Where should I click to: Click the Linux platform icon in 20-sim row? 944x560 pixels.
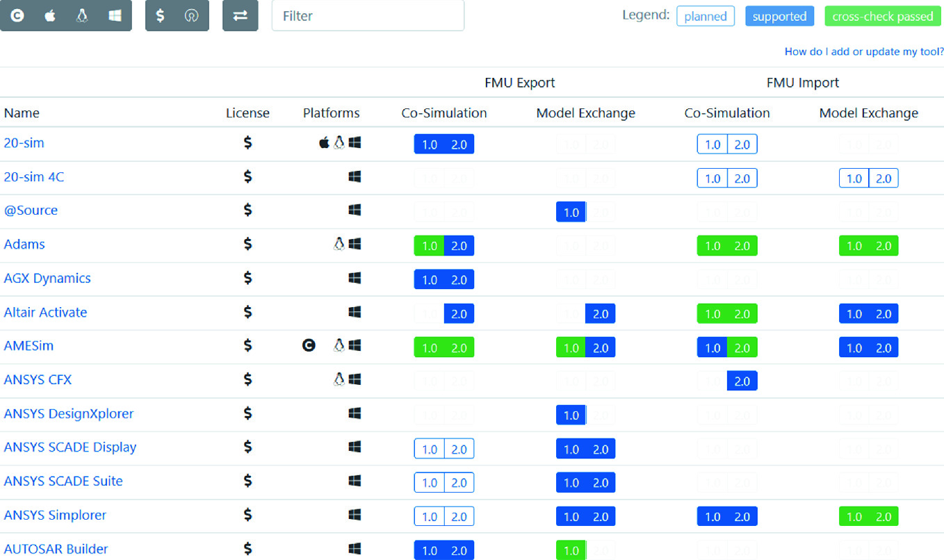click(339, 142)
